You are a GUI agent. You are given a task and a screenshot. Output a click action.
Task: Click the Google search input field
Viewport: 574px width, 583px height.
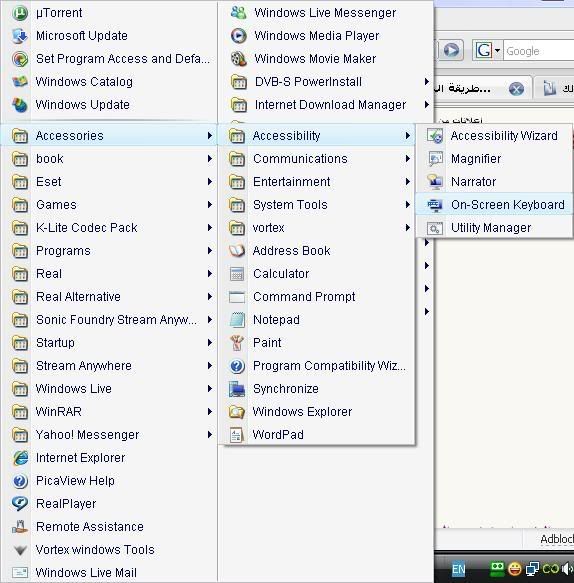(x=539, y=51)
